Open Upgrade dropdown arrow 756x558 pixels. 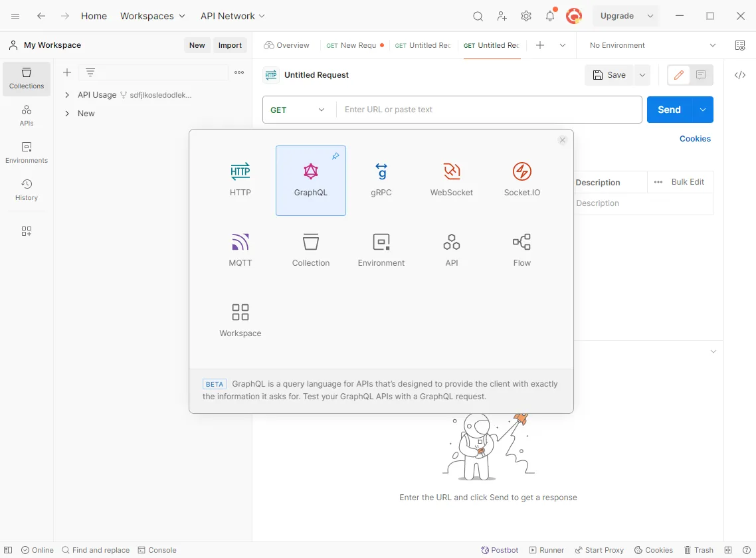tap(650, 16)
